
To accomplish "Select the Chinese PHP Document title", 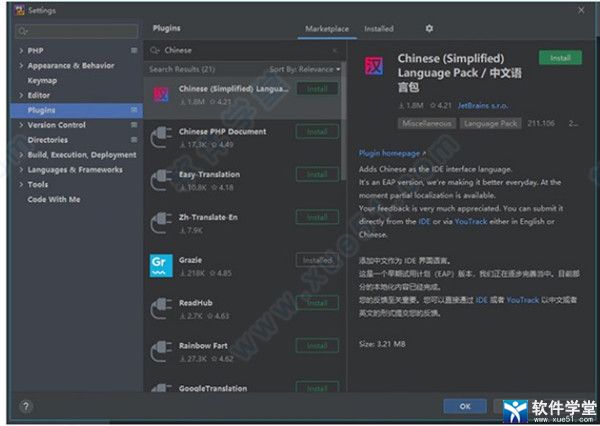I will 222,131.
